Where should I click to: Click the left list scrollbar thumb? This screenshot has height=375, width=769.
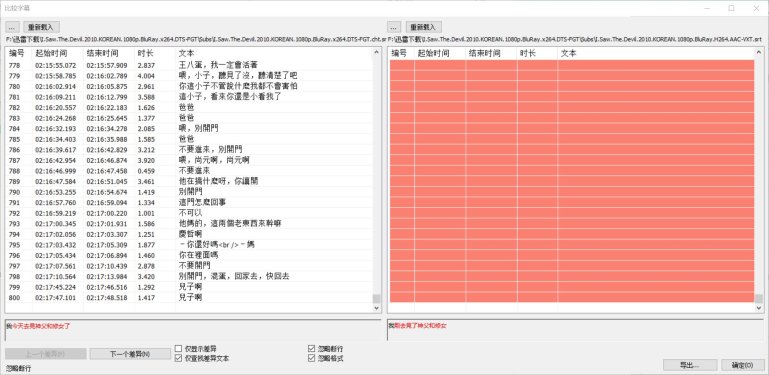coord(376,299)
